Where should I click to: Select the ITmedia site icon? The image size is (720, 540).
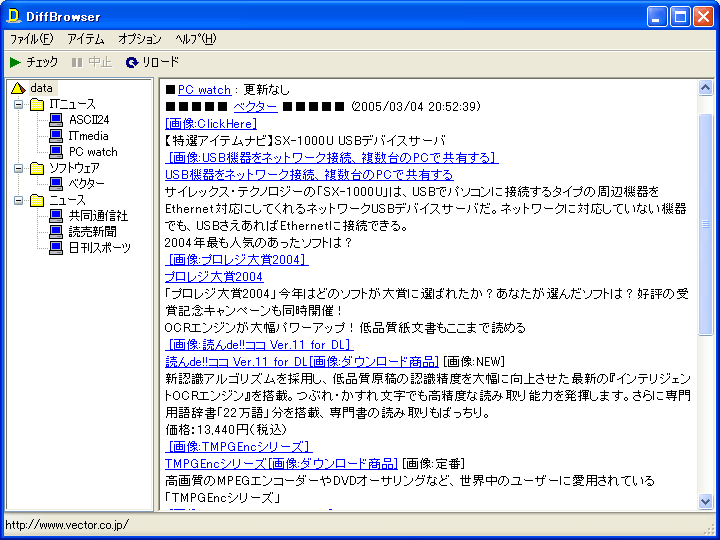coord(56,136)
